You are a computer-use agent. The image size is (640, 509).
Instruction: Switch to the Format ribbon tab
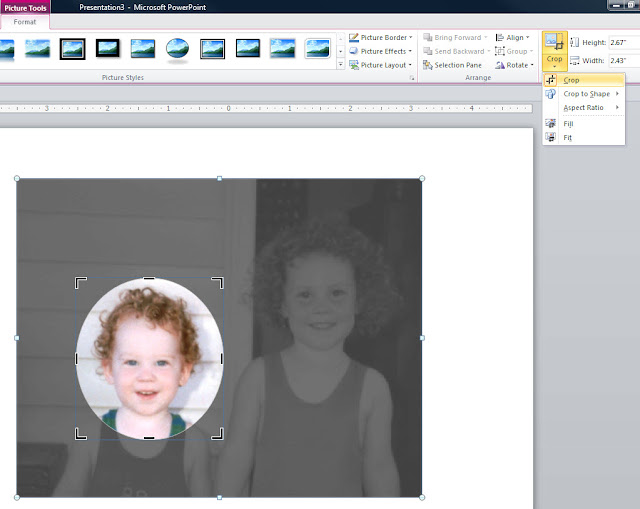25,21
